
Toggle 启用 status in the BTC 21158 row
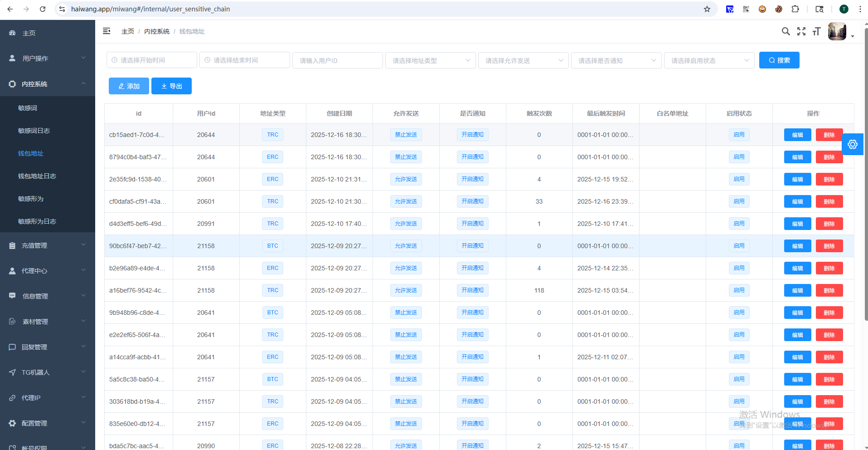[739, 246]
